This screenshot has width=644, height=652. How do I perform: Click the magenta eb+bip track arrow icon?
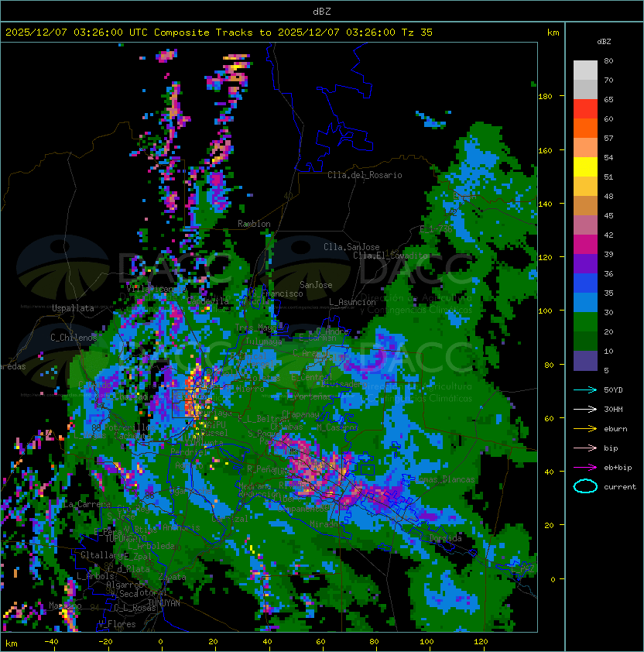pos(585,468)
